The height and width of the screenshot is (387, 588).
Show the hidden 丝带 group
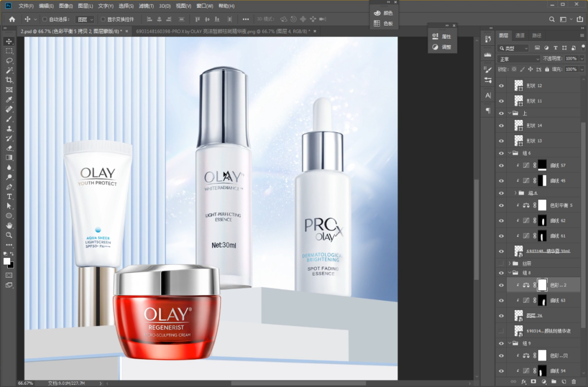pyautogui.click(x=501, y=263)
